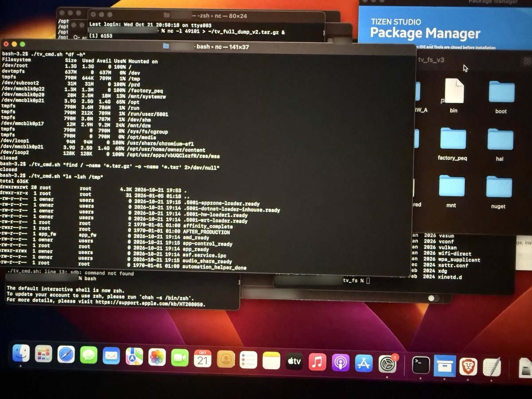
Task: Select the boot folder in Finder
Action: (x=501, y=98)
